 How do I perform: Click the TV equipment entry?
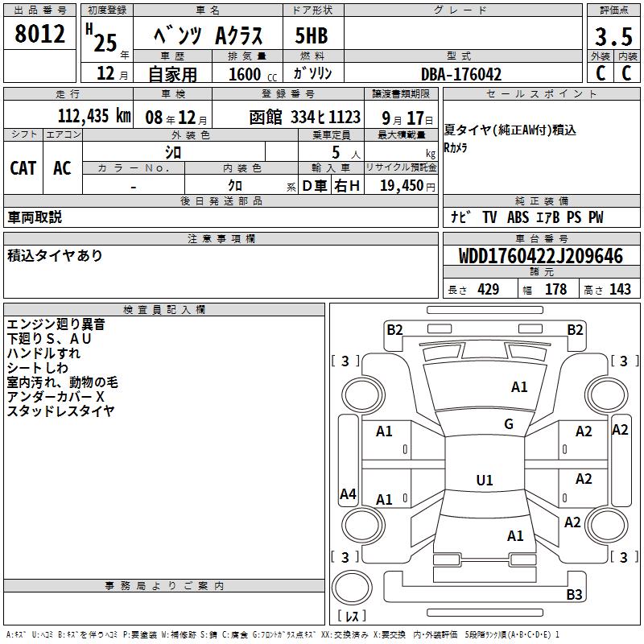pyautogui.click(x=489, y=217)
